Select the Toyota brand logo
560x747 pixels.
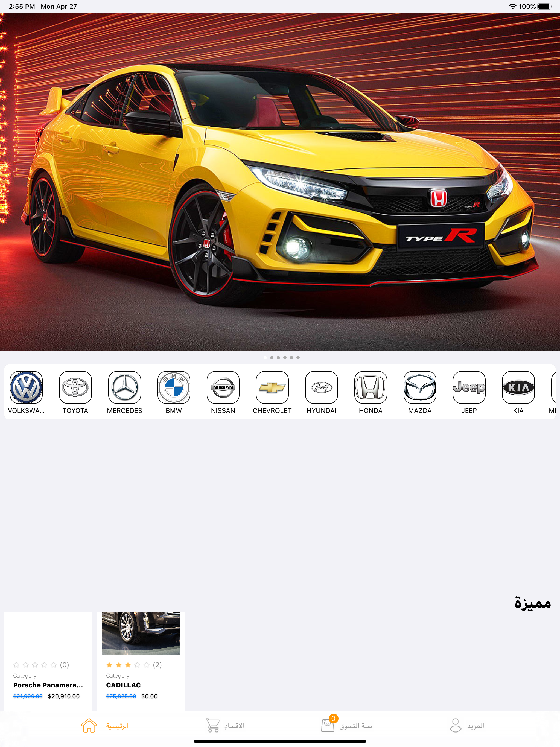click(75, 387)
